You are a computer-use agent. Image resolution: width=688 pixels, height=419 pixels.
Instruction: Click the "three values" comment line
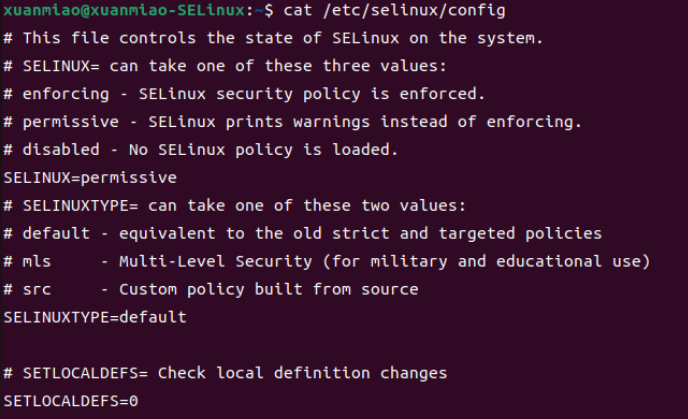pyautogui.click(x=225, y=67)
